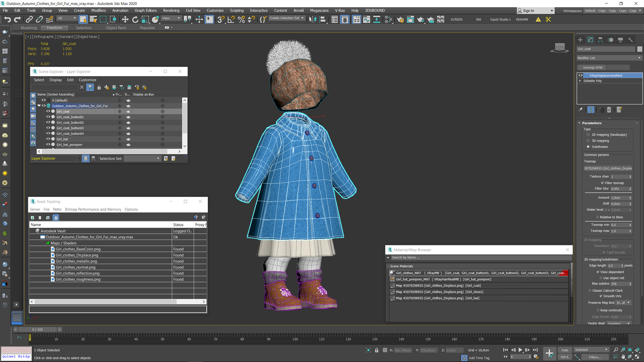This screenshot has width=644, height=362.
Task: Select the Move tool in toolbar
Action: click(x=125, y=19)
